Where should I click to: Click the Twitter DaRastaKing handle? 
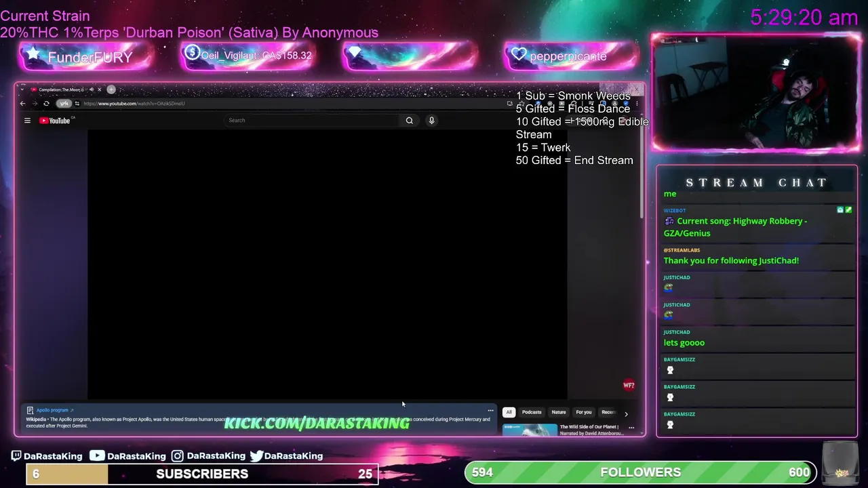(x=286, y=456)
